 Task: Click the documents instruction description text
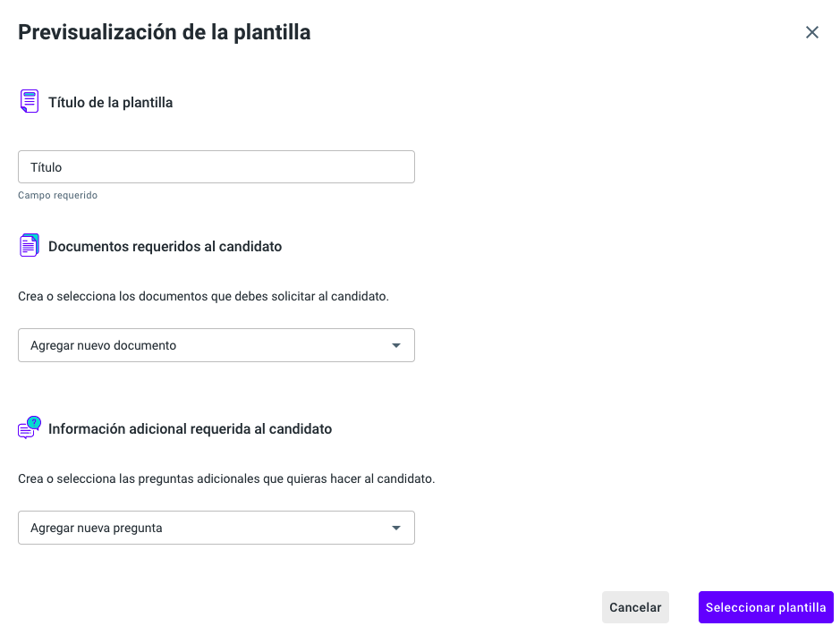[x=203, y=296]
